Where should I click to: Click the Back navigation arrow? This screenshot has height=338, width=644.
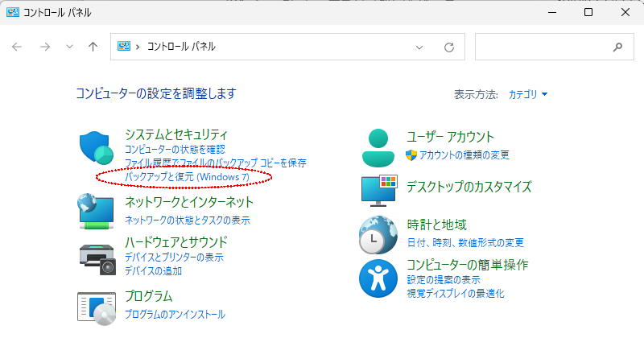coord(18,47)
